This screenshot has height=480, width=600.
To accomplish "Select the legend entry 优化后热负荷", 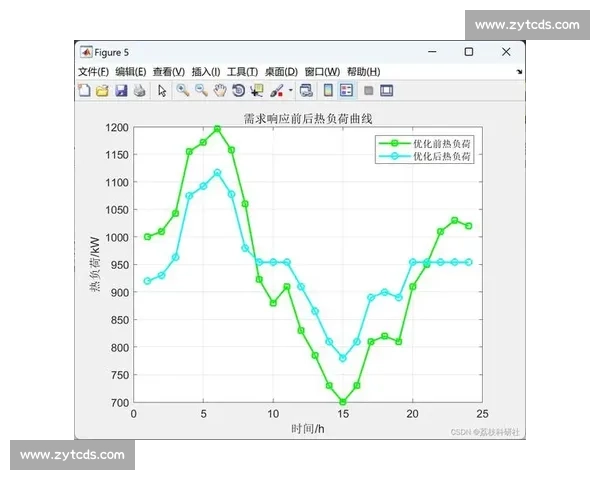I will click(x=442, y=156).
